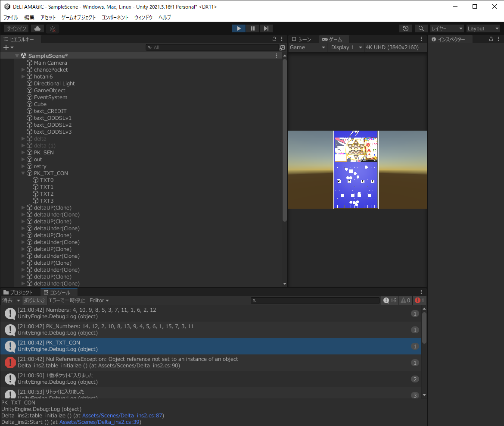Click the global search magnifier icon

point(420,28)
